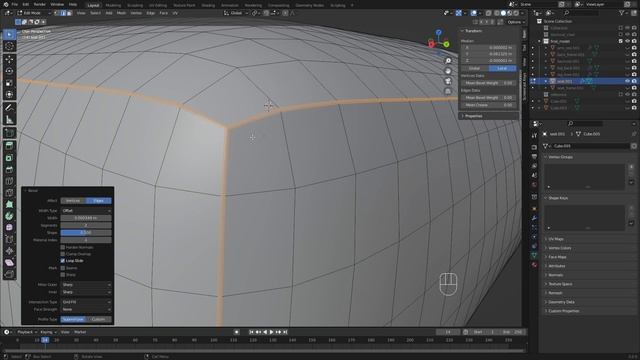
Task: Click the edges Mean Bevel Weight slider
Action: point(488,98)
